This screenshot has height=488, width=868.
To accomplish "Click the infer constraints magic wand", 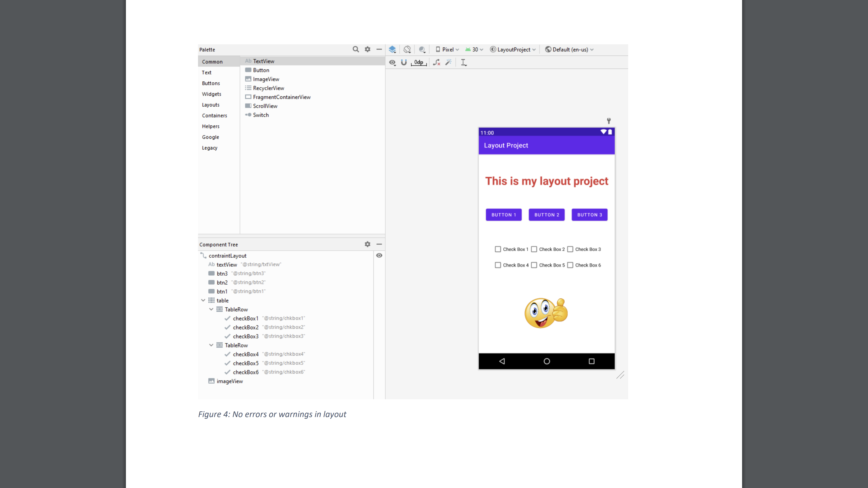I will [448, 62].
